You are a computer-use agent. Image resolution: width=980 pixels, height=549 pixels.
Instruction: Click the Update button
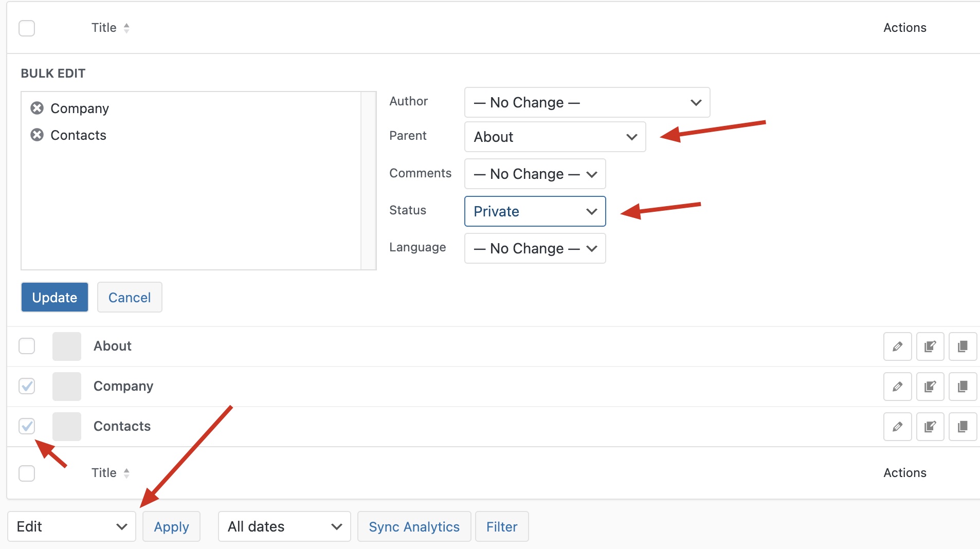coord(55,297)
